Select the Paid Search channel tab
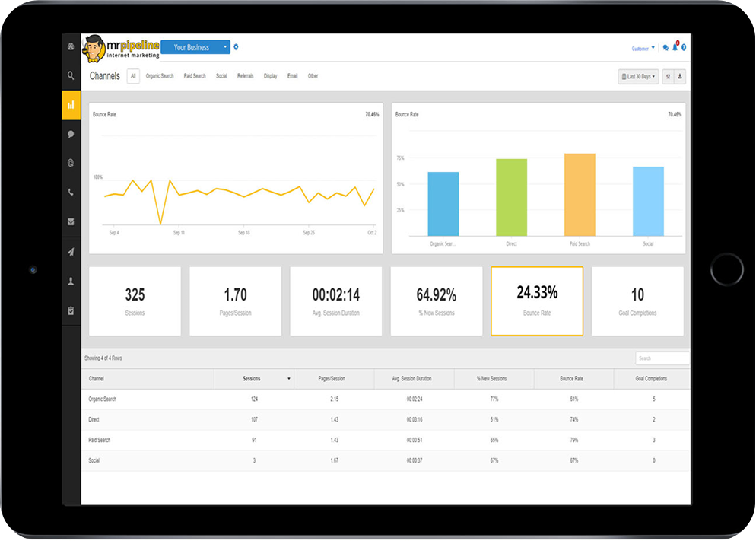The image size is (756, 541). tap(195, 76)
